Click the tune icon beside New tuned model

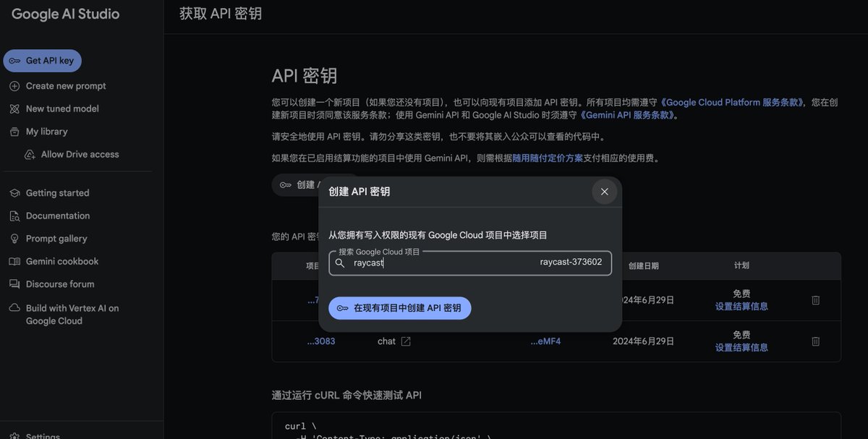[x=14, y=109]
